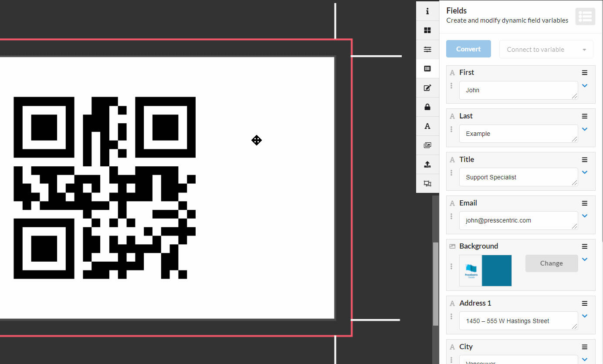This screenshot has width=603, height=364.
Task: Open hamburger menu for Background field
Action: pos(585,246)
